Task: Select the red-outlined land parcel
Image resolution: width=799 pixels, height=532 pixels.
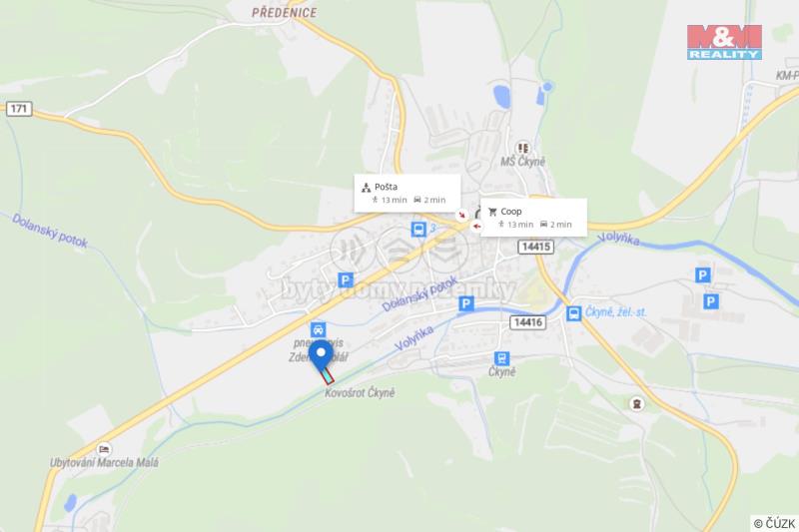Action: [x=327, y=376]
